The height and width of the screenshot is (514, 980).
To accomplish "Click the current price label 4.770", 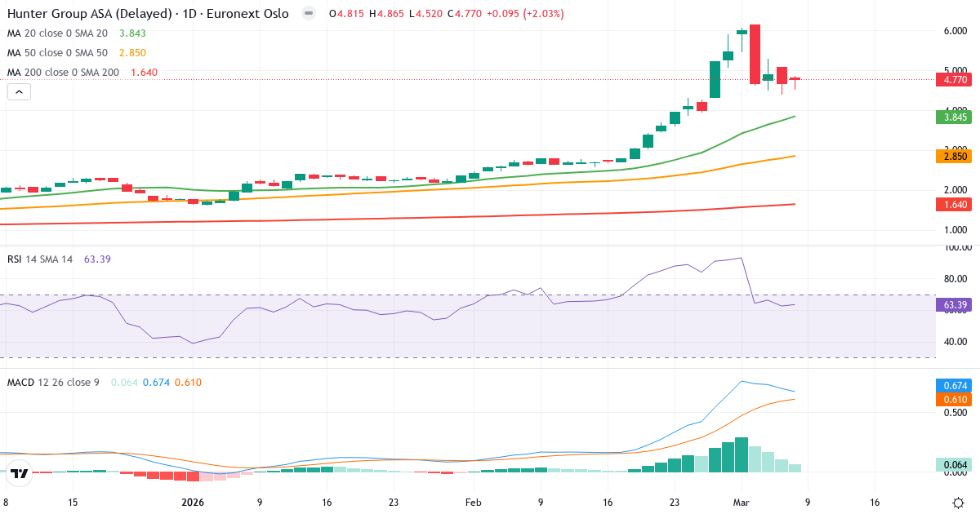I will [x=951, y=79].
